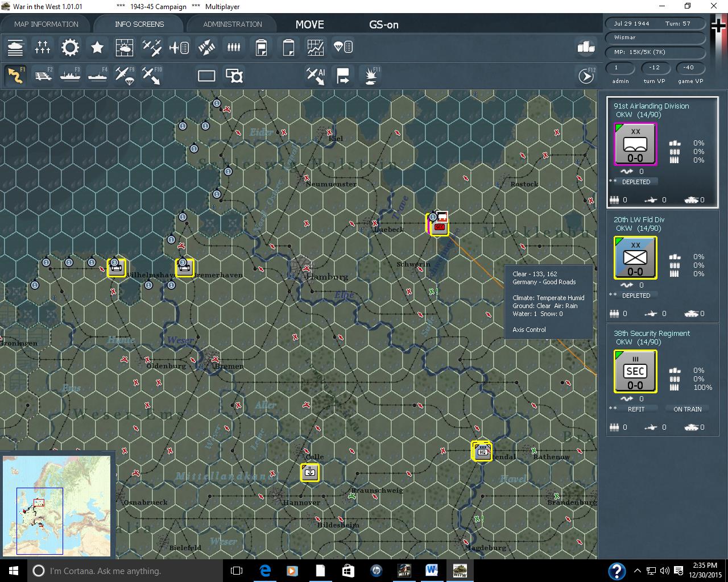Viewport: 728px width, 582px height.
Task: Select the F1 move mode
Action: (15, 76)
